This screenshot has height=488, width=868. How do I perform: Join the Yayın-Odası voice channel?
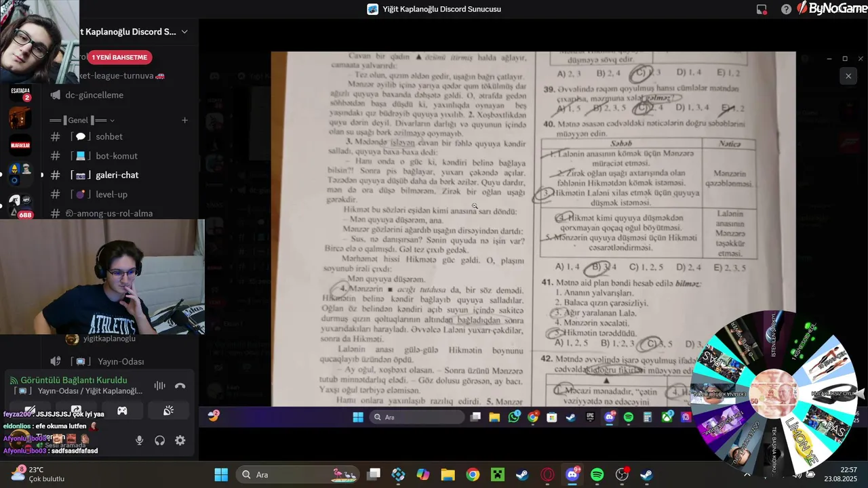point(119,361)
